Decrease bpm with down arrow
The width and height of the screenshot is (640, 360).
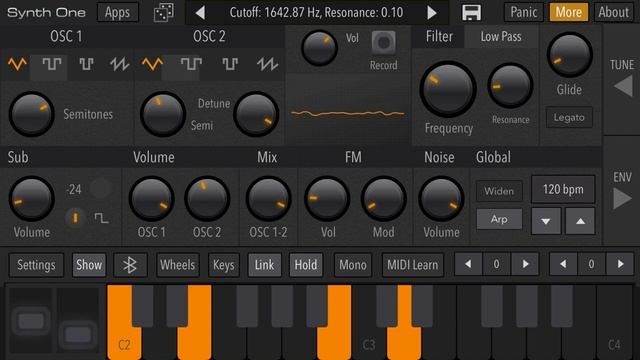click(x=546, y=221)
